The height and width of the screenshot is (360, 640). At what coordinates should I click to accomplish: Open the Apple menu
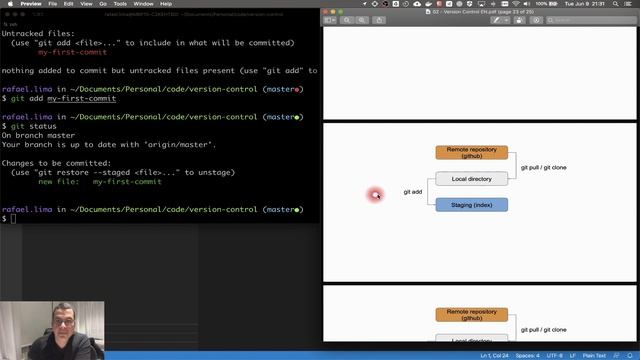point(10,4)
